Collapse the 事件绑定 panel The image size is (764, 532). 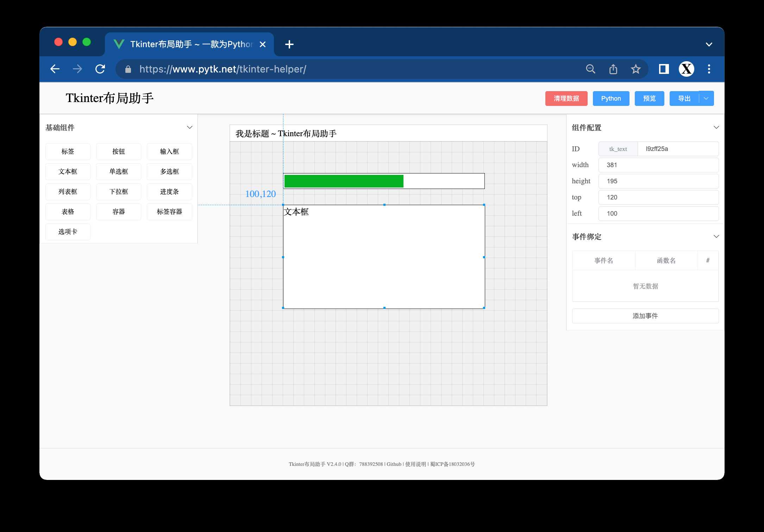point(716,236)
